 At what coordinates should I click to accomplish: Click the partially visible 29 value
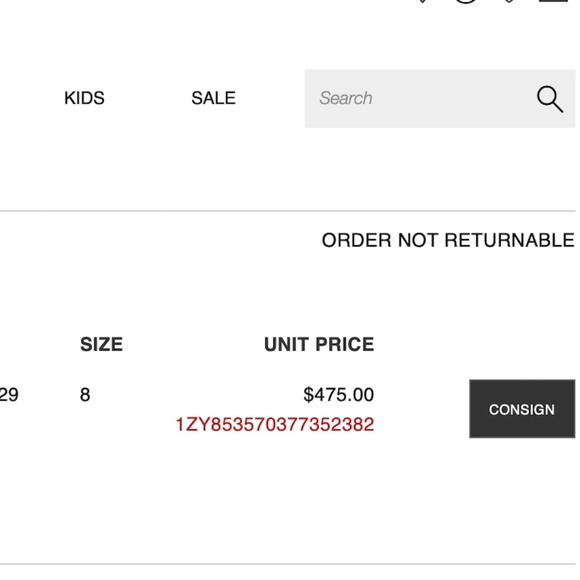click(9, 395)
